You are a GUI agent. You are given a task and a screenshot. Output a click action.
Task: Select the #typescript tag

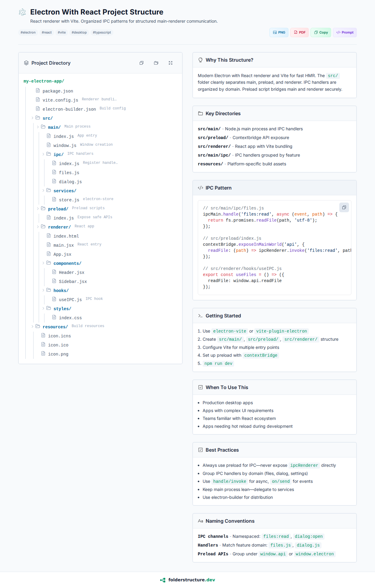pos(102,32)
